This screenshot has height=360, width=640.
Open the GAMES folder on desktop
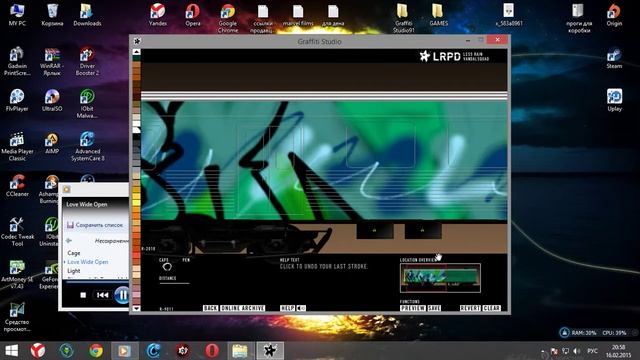tap(438, 15)
